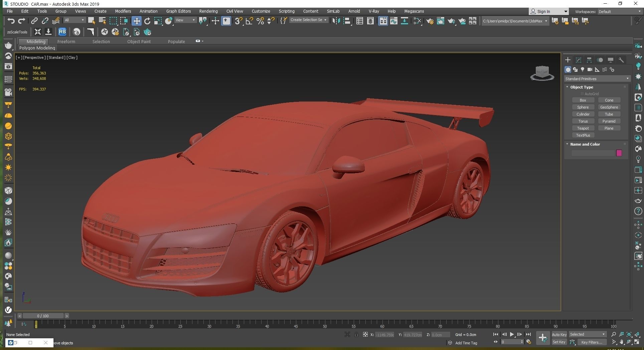Create a Box primitive
The height and width of the screenshot is (350, 644).
coord(583,100)
